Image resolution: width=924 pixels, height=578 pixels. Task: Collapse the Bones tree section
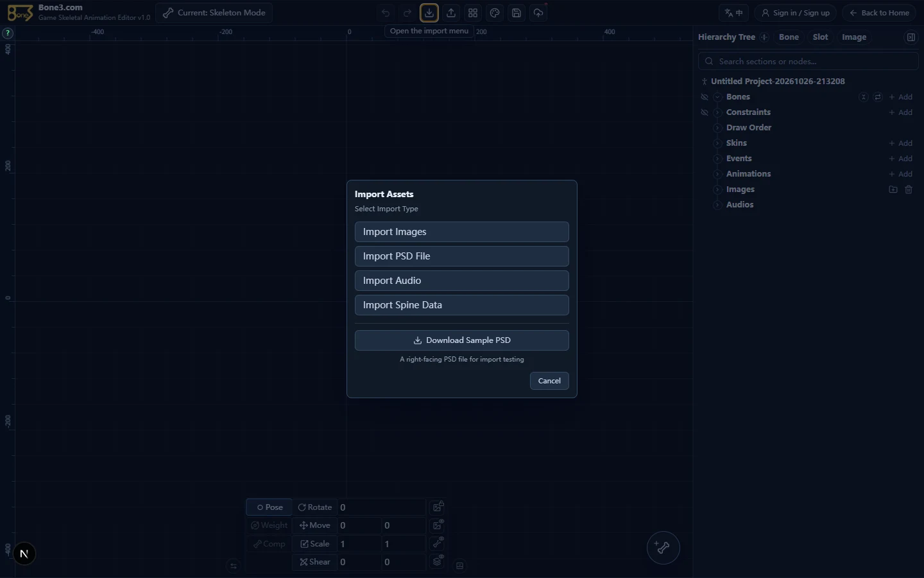coord(718,97)
